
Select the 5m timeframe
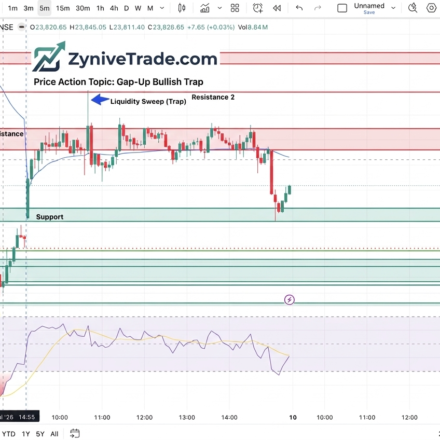point(44,8)
